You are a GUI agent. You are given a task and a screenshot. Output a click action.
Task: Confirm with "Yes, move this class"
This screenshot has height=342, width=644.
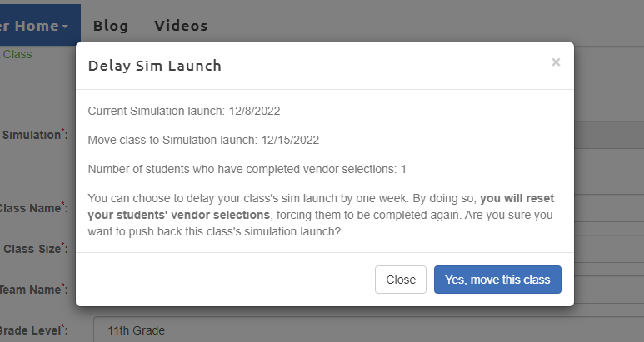tap(497, 280)
